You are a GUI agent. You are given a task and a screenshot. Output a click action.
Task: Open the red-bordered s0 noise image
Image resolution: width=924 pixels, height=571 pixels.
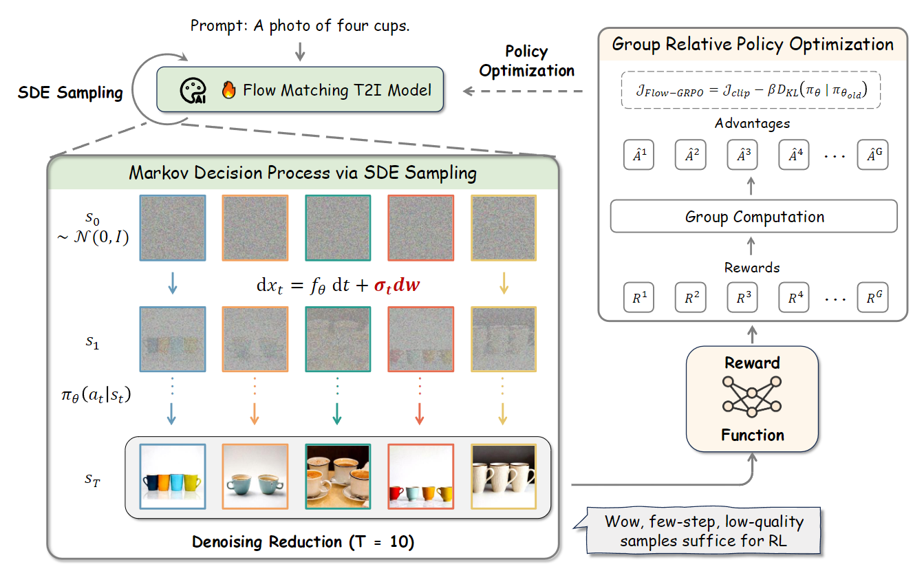(421, 229)
